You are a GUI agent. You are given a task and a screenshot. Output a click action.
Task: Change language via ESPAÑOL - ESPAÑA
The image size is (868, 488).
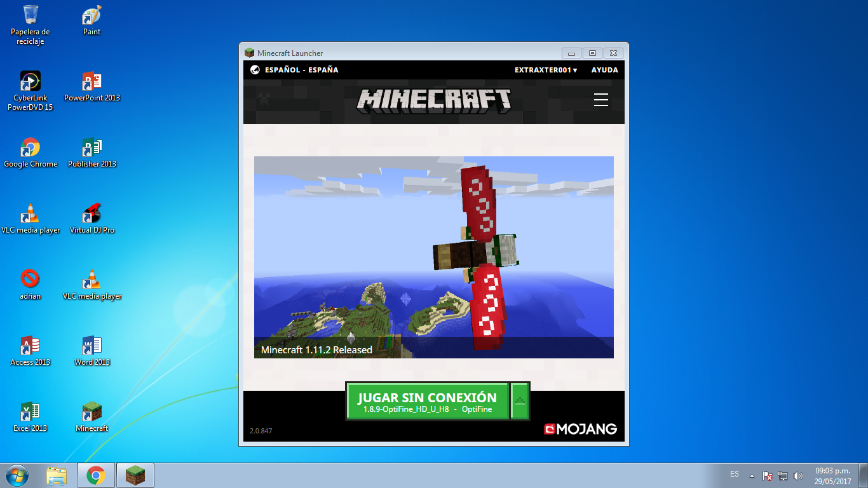(294, 70)
